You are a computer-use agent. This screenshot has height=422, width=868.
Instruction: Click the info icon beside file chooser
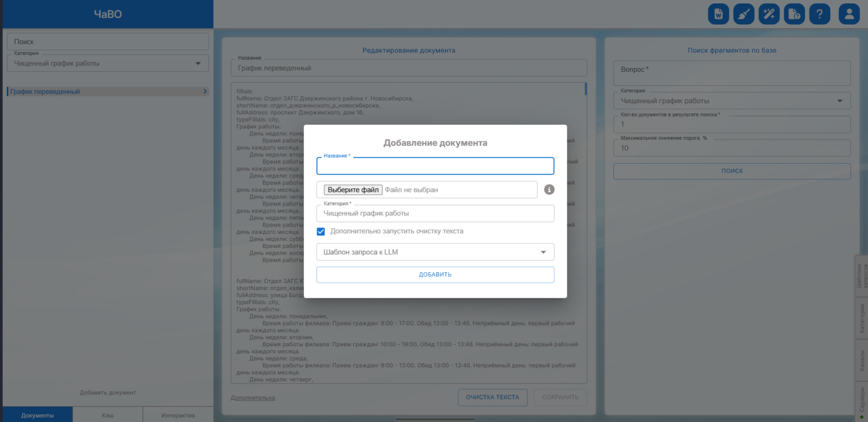click(x=549, y=190)
